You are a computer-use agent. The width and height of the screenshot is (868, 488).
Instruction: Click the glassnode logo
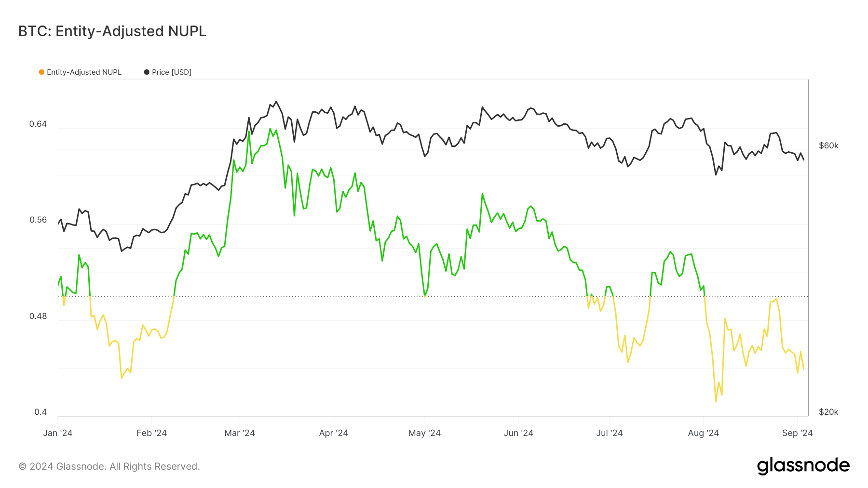803,466
